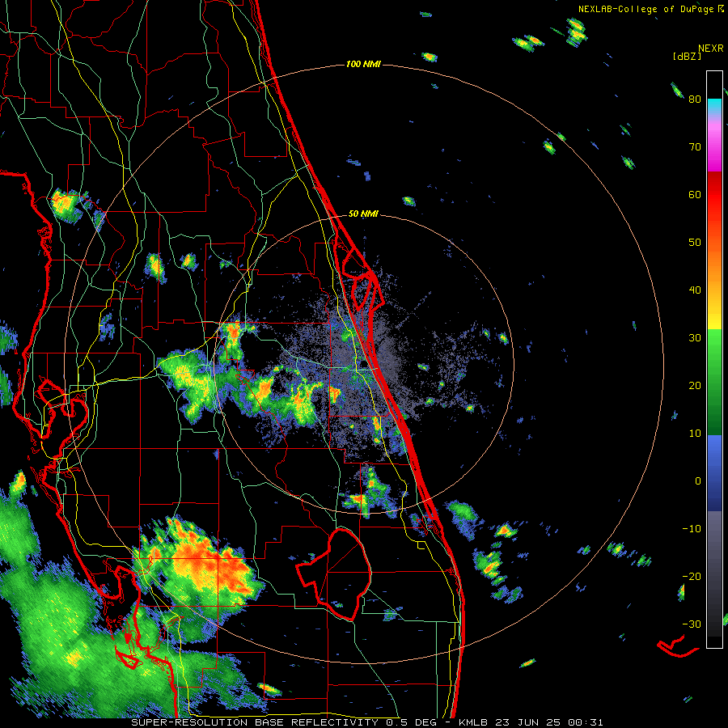
Task: Click the 'KMLB' station identifier in footer
Action: pos(473,722)
